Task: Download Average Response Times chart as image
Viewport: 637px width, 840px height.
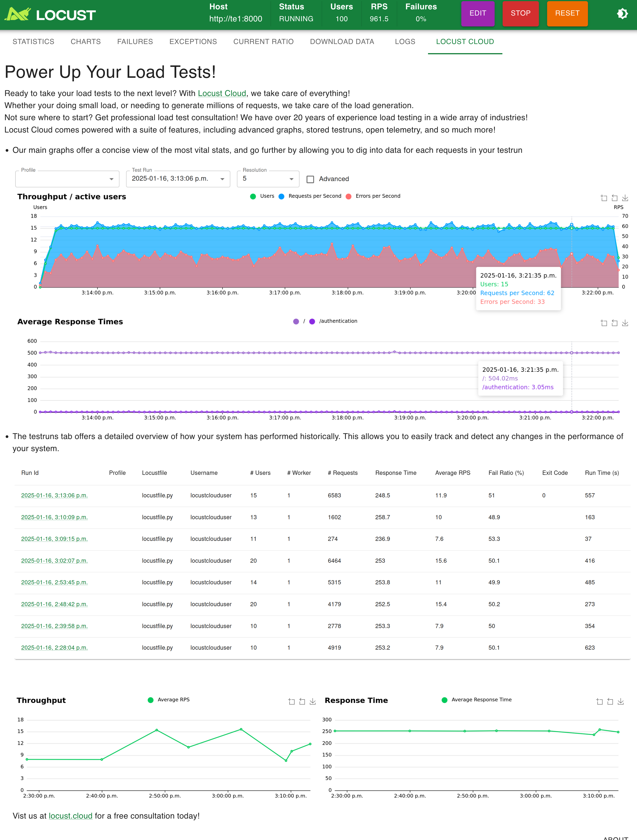Action: coord(625,323)
